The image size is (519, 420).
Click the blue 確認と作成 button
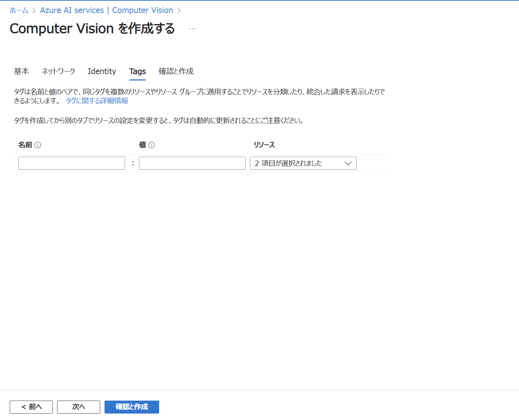click(132, 407)
